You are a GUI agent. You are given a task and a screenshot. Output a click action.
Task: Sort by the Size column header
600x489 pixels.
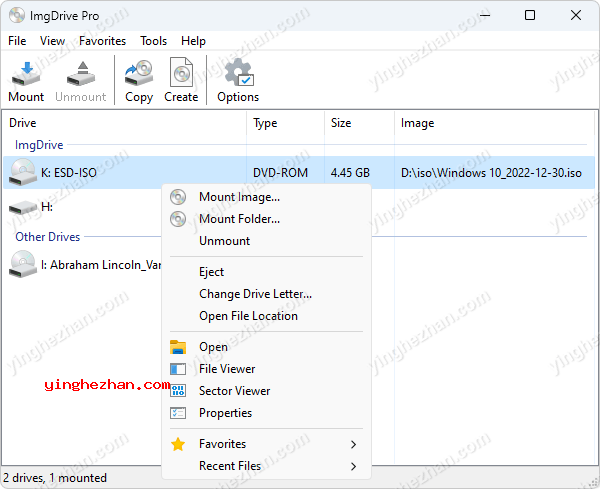pyautogui.click(x=359, y=123)
